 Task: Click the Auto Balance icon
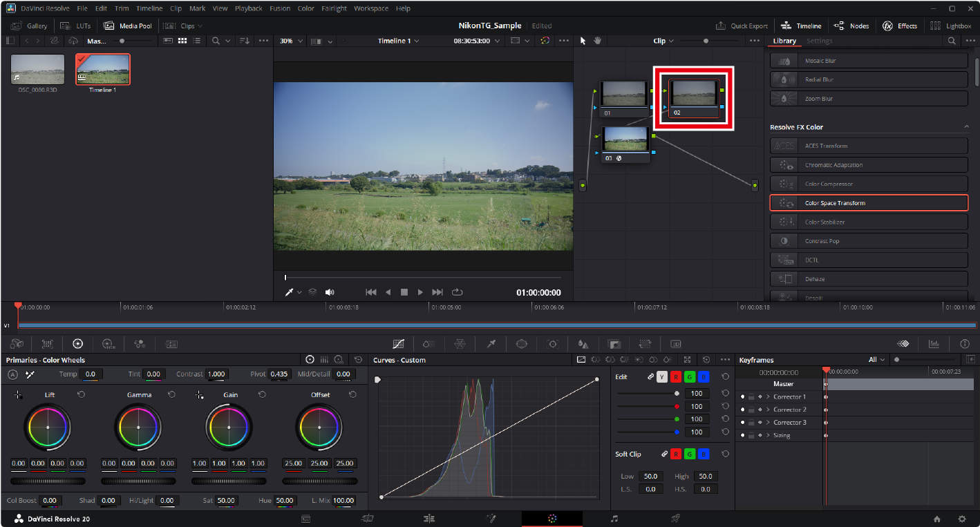13,374
